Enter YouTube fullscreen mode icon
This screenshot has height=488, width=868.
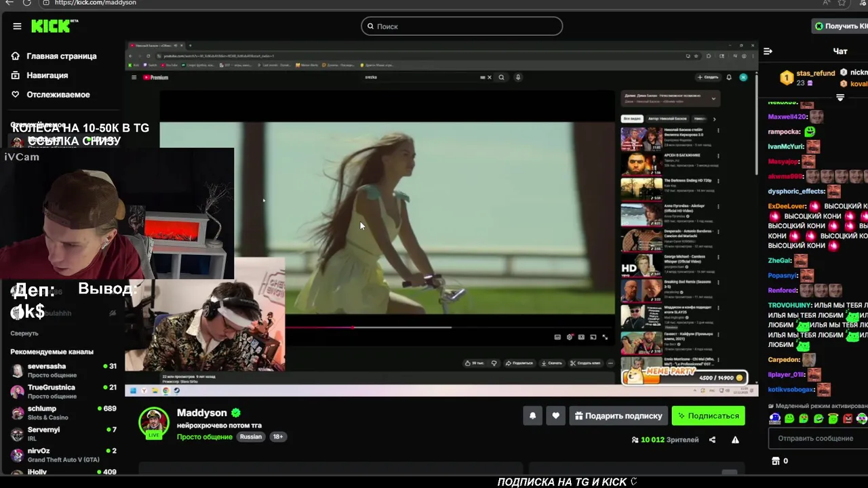[x=605, y=337]
